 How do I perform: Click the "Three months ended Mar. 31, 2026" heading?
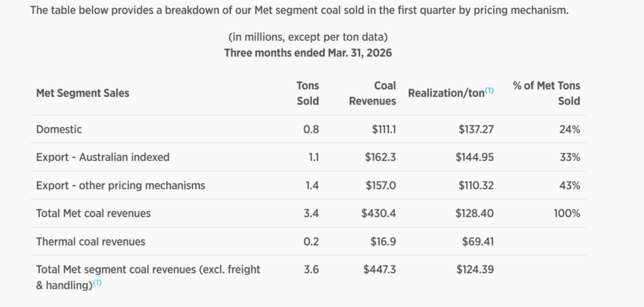[x=308, y=53]
